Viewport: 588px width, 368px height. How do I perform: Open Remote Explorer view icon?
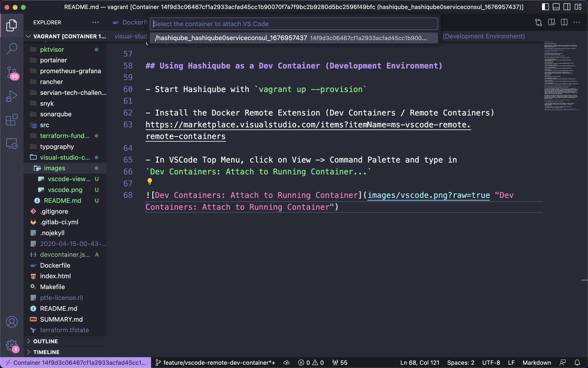click(11, 144)
